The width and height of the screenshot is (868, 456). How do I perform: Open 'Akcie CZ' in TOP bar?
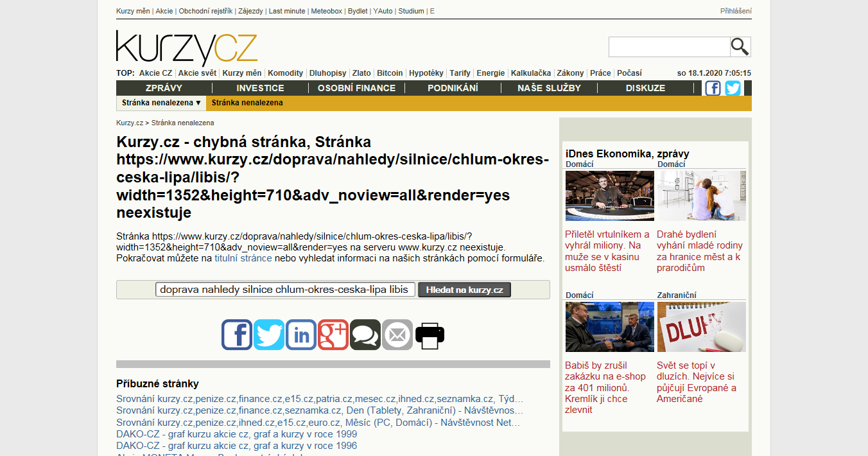point(156,73)
